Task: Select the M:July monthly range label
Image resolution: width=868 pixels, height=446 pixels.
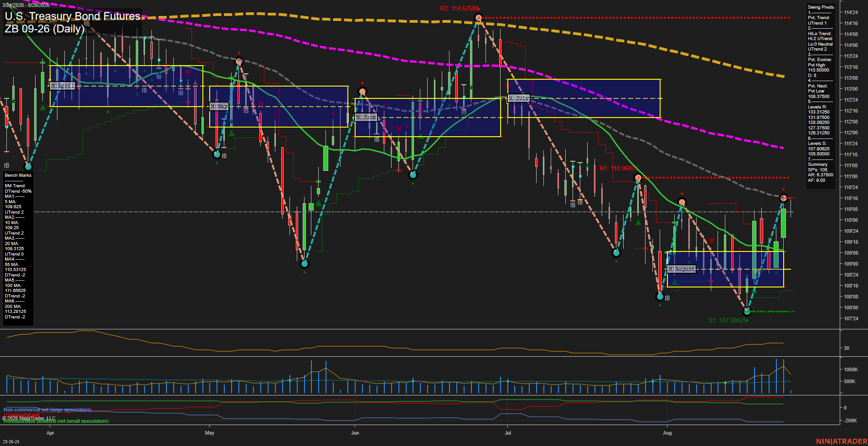Action: (x=519, y=98)
